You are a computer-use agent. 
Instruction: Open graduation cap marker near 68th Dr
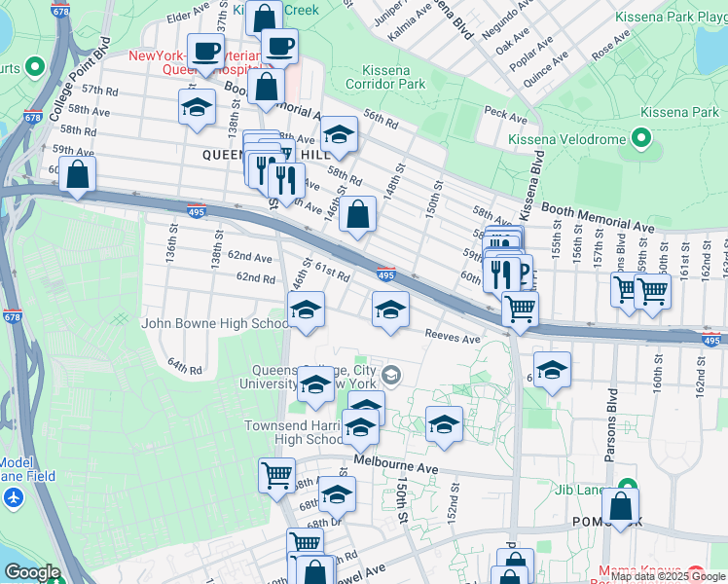pyautogui.click(x=337, y=497)
